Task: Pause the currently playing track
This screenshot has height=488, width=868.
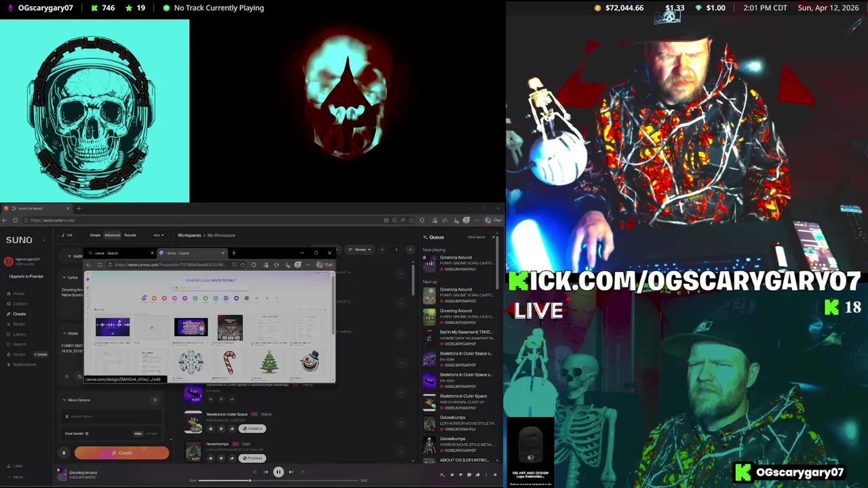Action: coord(278,472)
